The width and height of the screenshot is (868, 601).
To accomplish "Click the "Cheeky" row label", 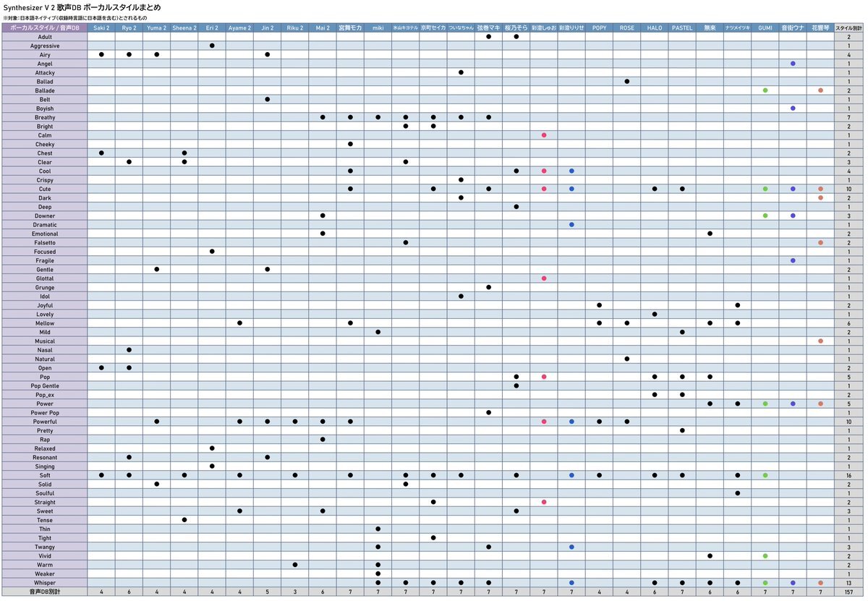I will click(x=45, y=144).
